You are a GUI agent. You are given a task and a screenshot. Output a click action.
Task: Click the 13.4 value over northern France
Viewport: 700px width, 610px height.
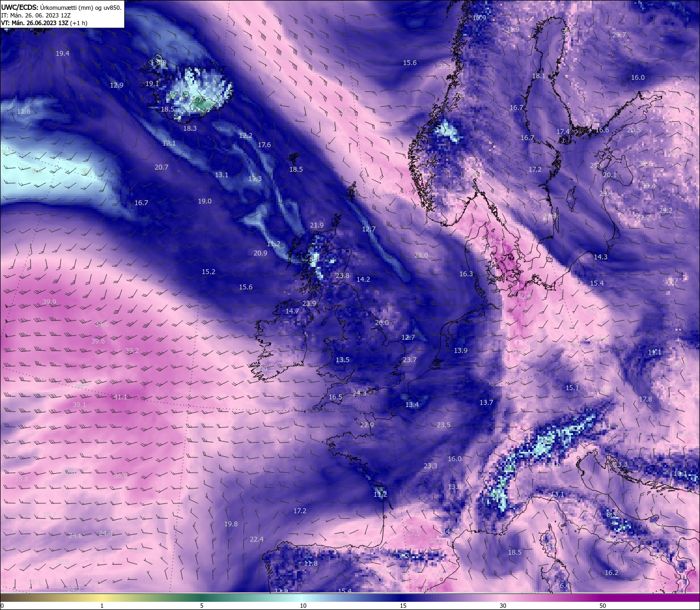[x=412, y=405]
